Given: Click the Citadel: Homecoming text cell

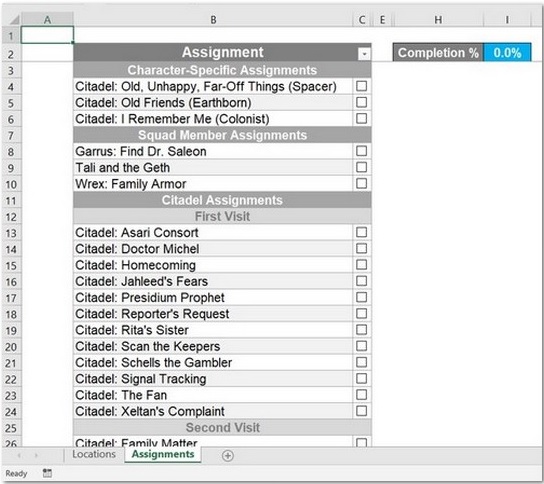Looking at the screenshot, I should [213, 265].
